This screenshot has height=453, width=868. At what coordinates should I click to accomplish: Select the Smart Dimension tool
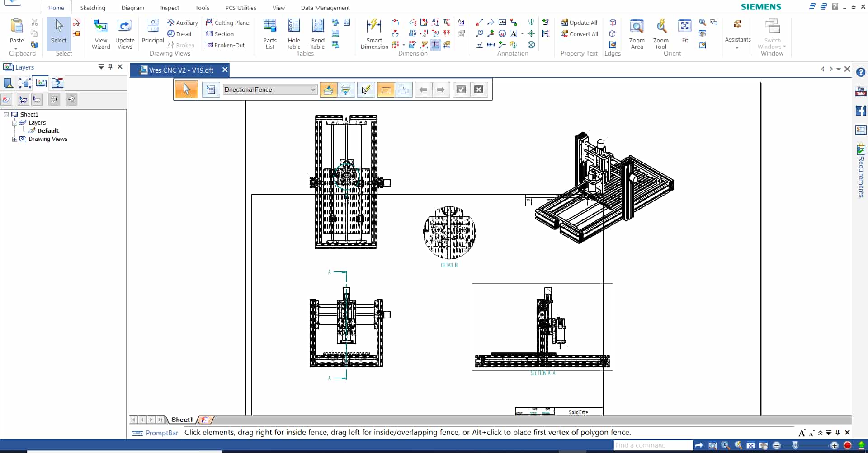point(374,33)
